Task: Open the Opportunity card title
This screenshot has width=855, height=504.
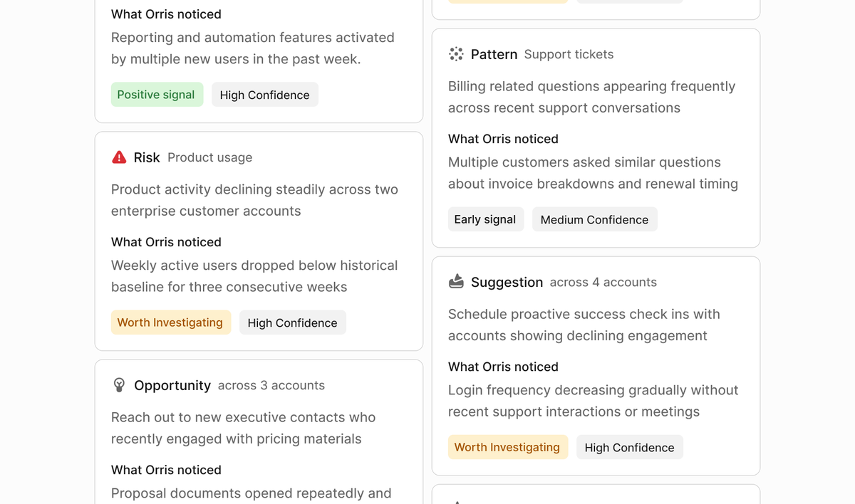Action: [172, 385]
